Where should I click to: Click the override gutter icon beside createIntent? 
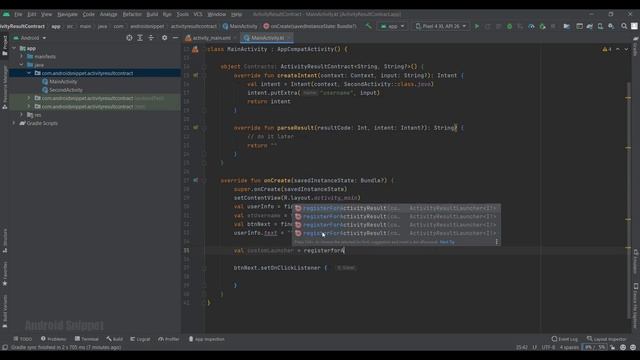pyautogui.click(x=196, y=76)
